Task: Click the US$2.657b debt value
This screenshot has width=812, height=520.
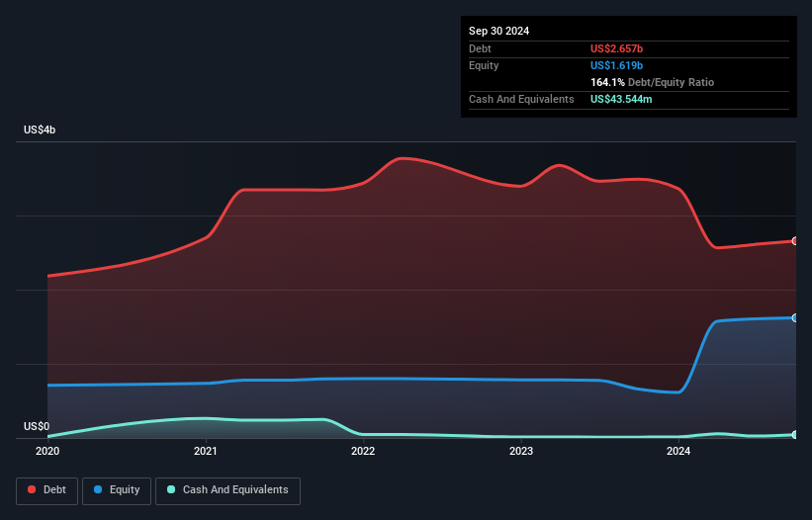Action: click(x=616, y=48)
